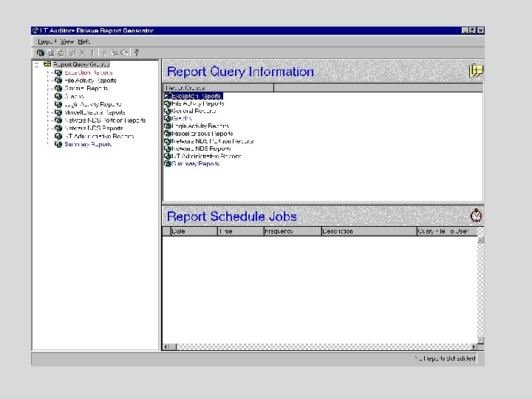Select highlighted Exception Reports in right list
This screenshot has width=532, height=399.
click(197, 96)
